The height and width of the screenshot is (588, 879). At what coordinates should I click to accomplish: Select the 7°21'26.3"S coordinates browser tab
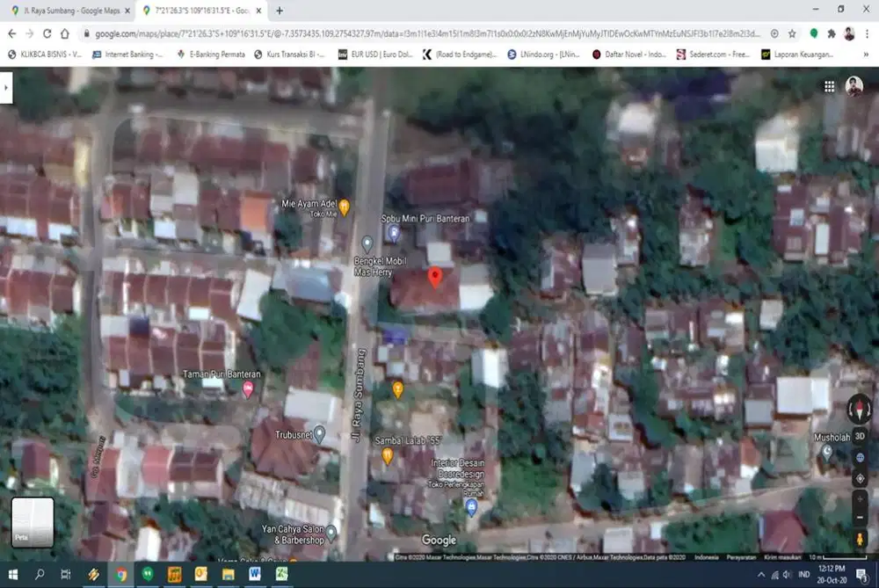coord(200,10)
